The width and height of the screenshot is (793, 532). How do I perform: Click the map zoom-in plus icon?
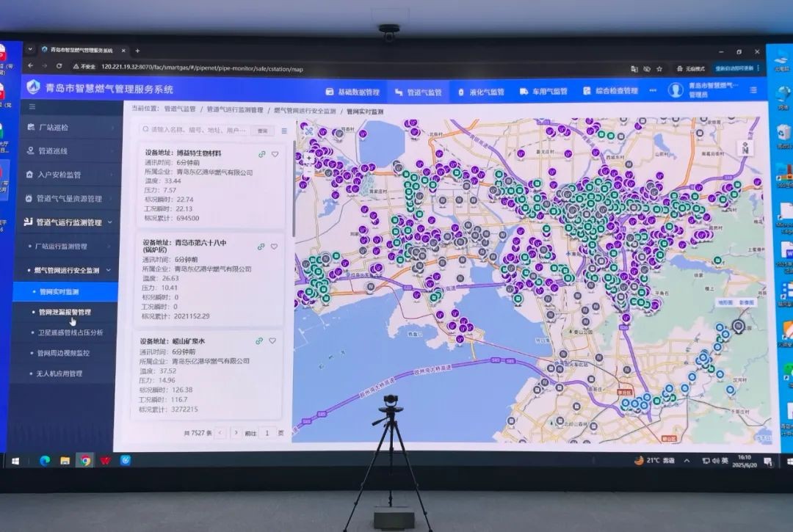309,158
